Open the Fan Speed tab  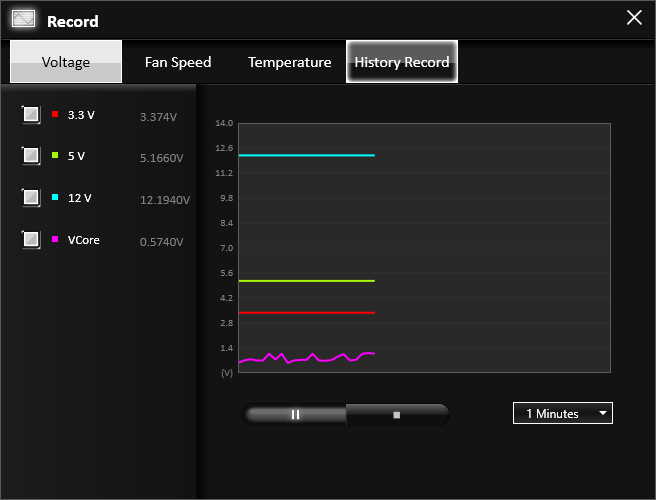click(x=178, y=62)
